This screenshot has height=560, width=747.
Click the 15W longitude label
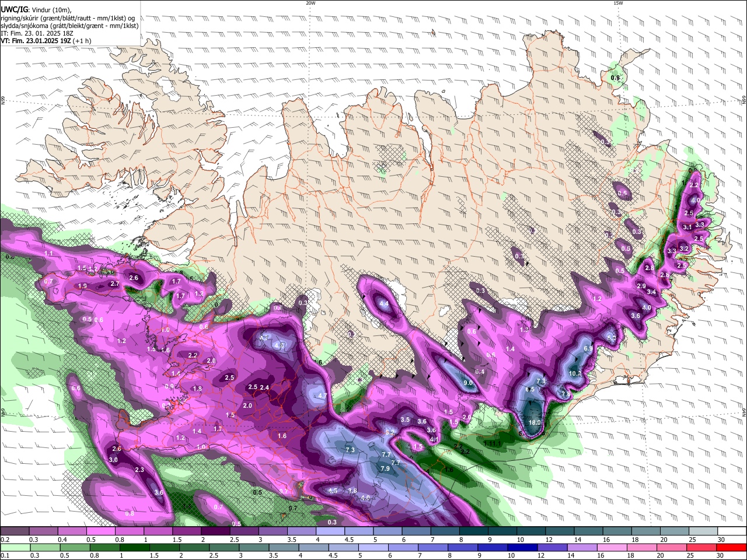pyautogui.click(x=618, y=3)
